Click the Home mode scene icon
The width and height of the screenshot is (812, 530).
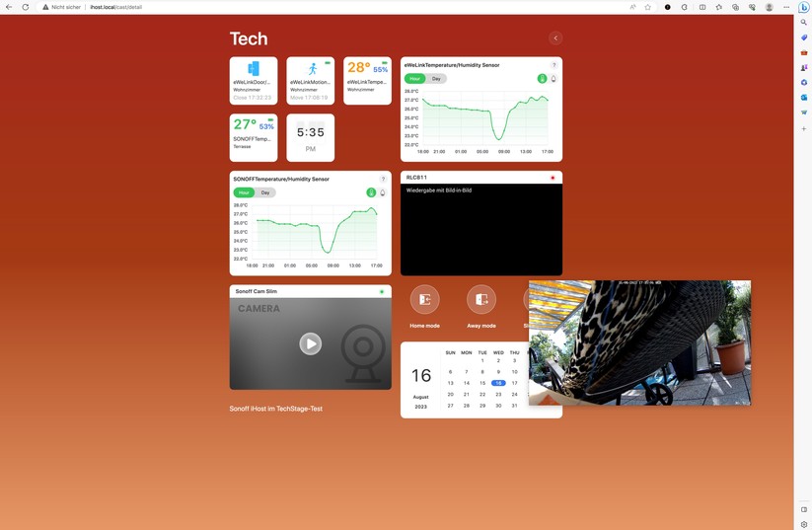click(424, 300)
